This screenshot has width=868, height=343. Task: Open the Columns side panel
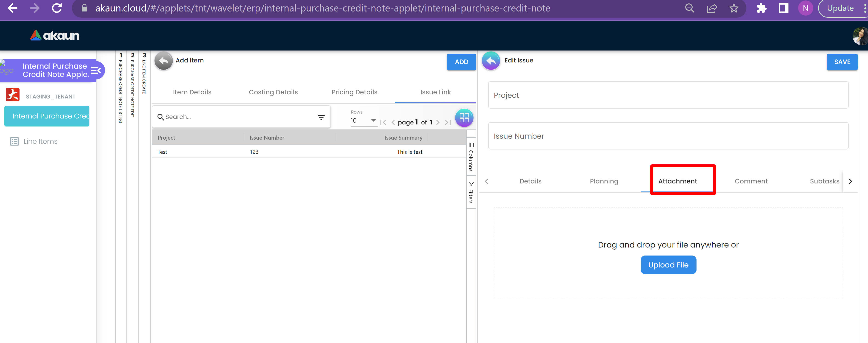(471, 157)
